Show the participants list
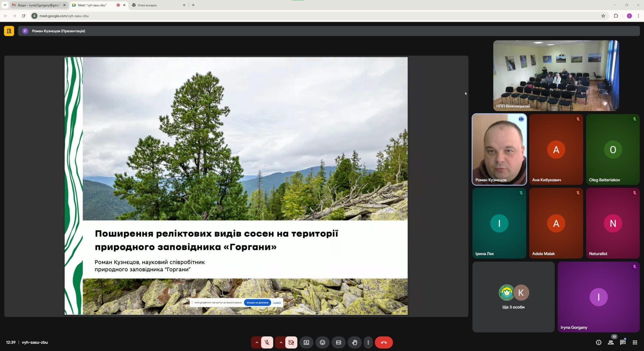 pos(610,342)
